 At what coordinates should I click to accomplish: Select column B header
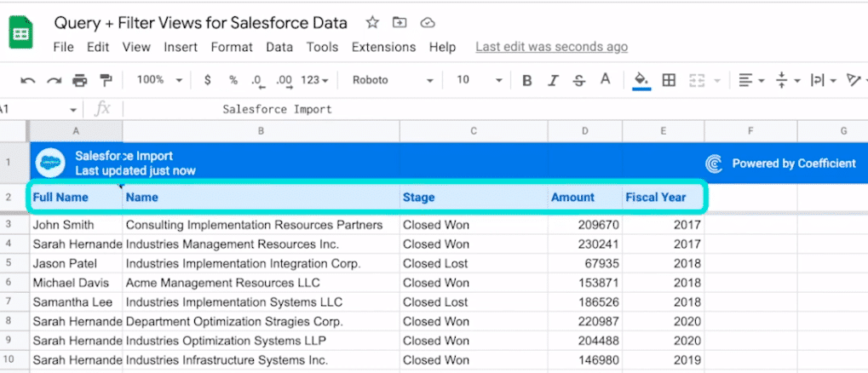pos(261,131)
